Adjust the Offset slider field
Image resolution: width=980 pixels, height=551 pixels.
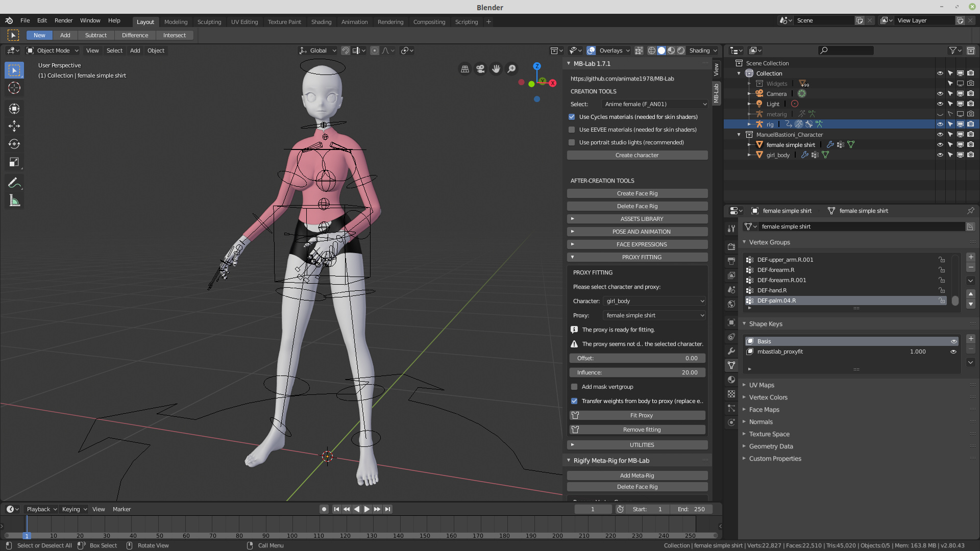pyautogui.click(x=637, y=358)
